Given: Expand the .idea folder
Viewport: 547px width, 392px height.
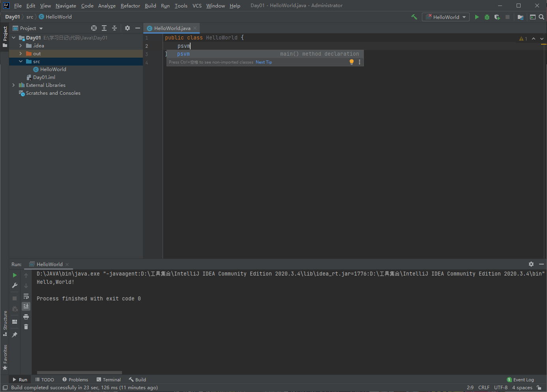Looking at the screenshot, I should click(21, 45).
